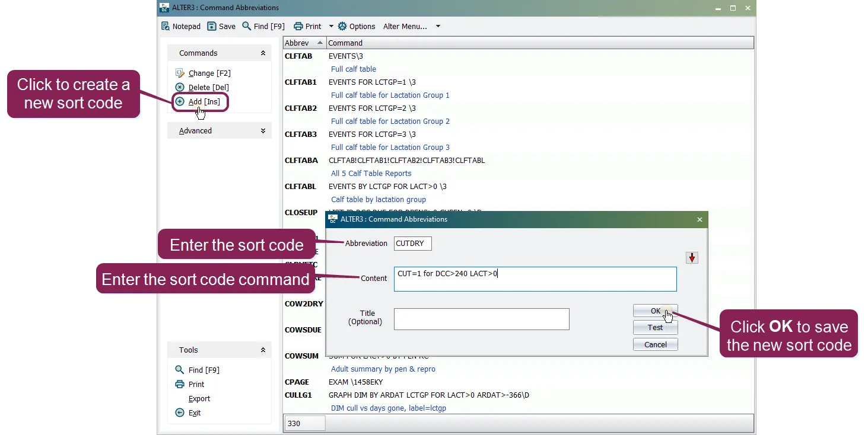Click the Test button
Screen dimensions: 868x435
655,327
